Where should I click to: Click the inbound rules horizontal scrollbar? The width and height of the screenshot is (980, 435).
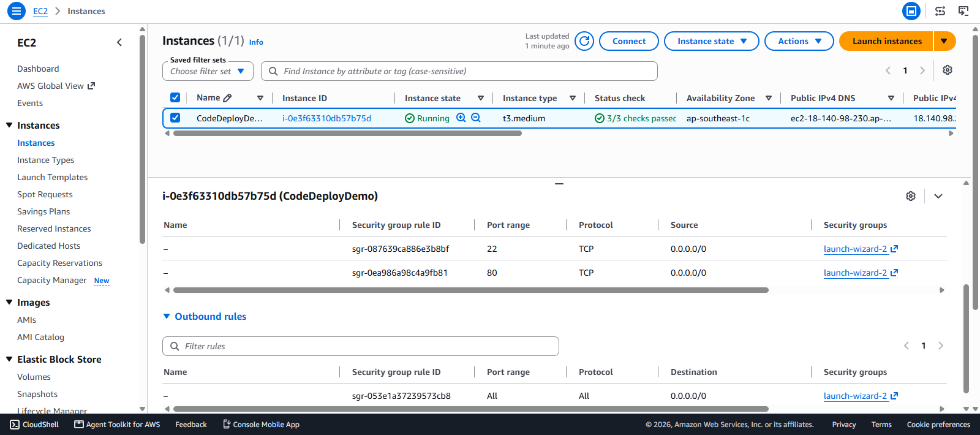click(x=470, y=290)
